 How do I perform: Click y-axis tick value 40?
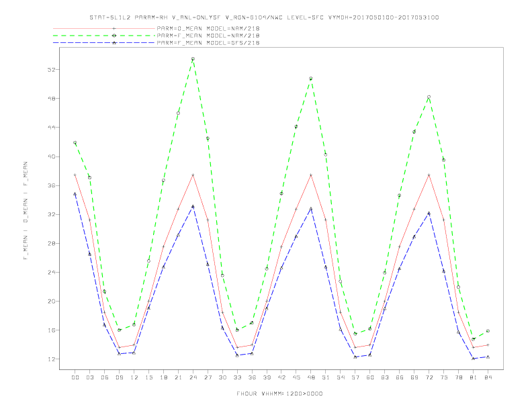[x=52, y=156]
